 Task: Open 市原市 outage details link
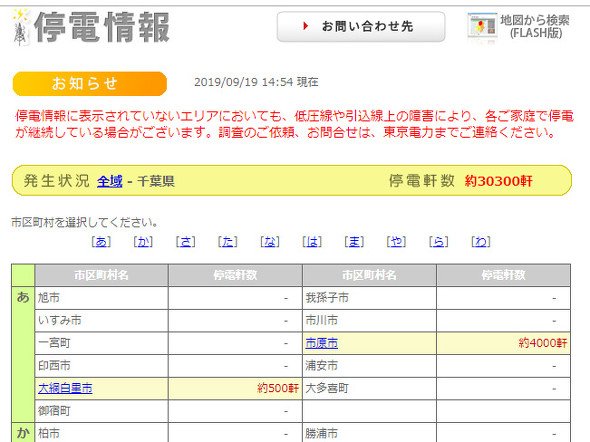tap(321, 343)
